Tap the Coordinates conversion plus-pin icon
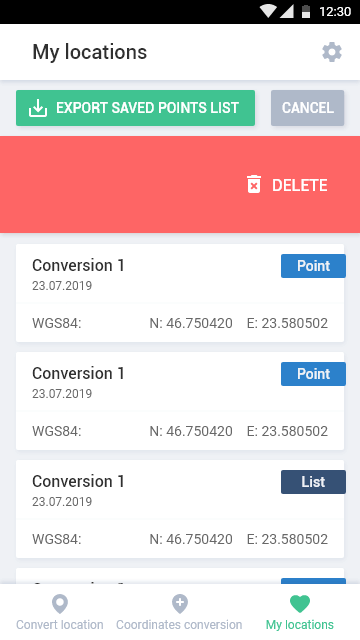This screenshot has height=640, width=360. click(x=180, y=604)
